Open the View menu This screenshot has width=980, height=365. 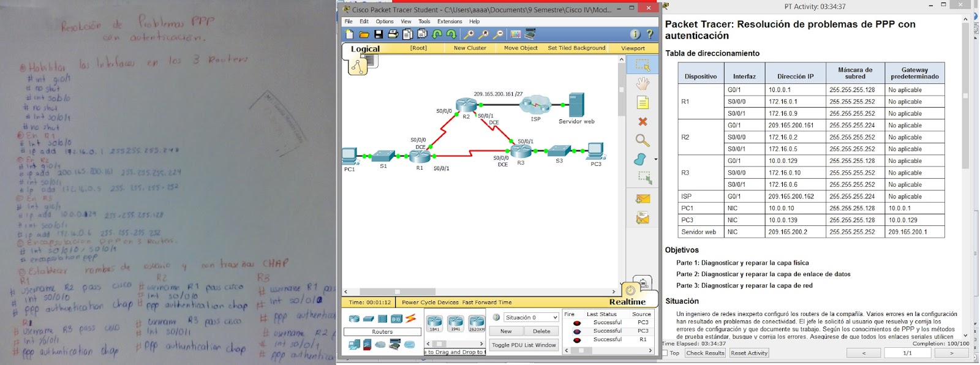[x=406, y=21]
